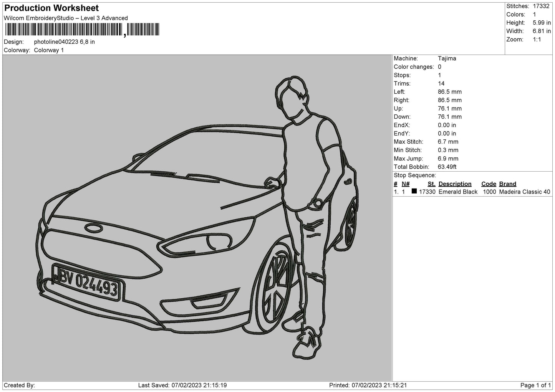The height and width of the screenshot is (392, 555).
Task: Click the EndY value "0.00 in"
Action: tap(447, 134)
